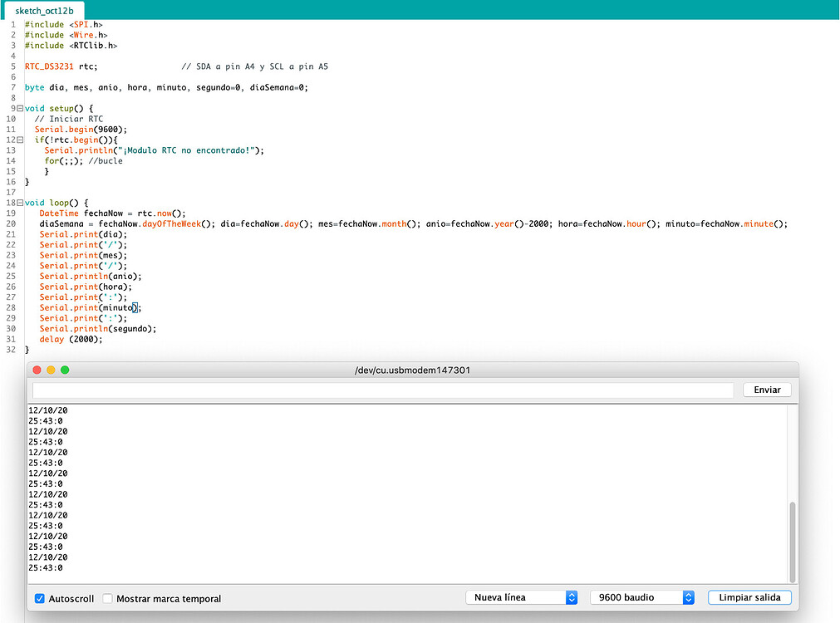Click the Enviar button
Screen dimensions: 840x623
[765, 389]
